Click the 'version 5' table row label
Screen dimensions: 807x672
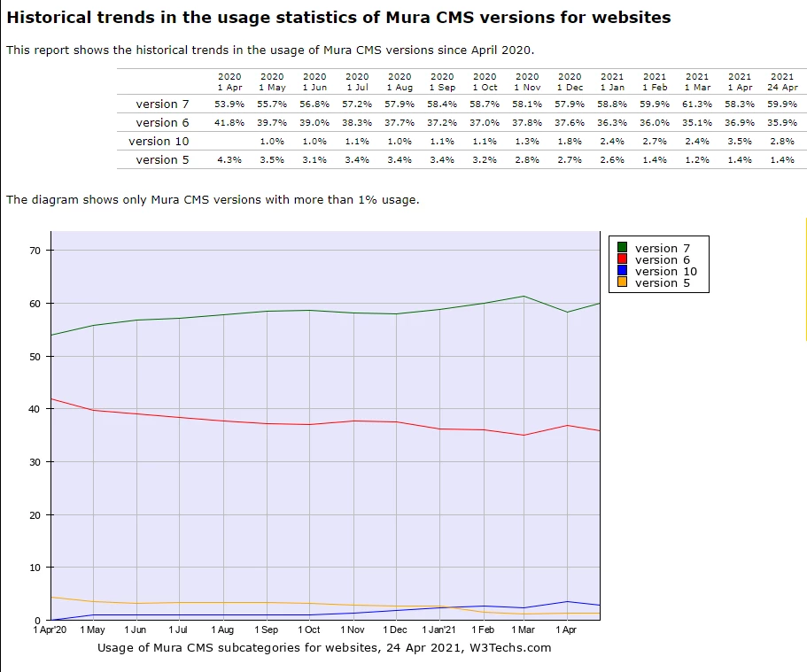[162, 159]
